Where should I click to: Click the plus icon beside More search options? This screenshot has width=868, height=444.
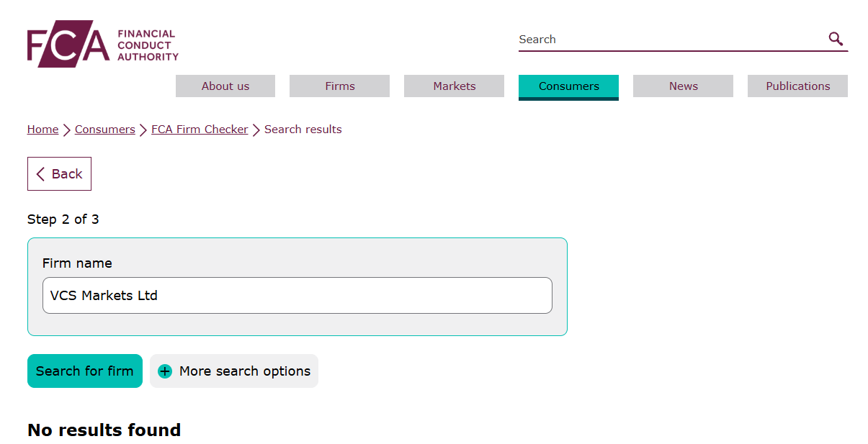coord(165,371)
